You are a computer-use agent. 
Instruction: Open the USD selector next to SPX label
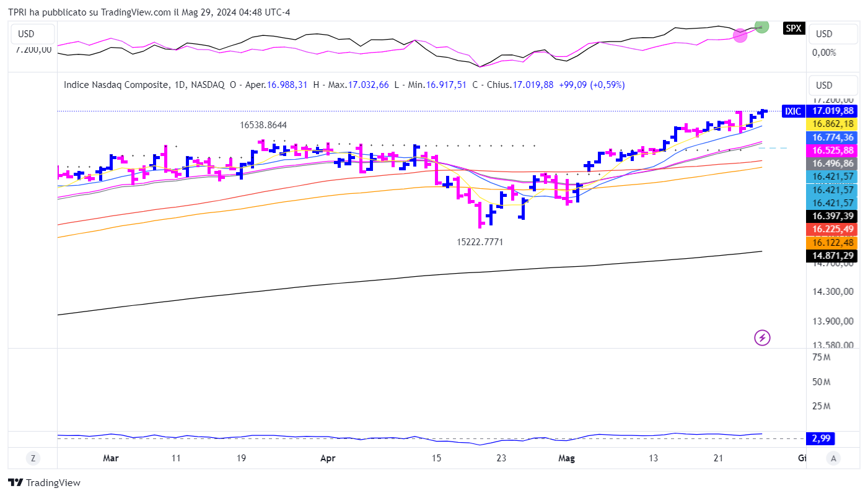tap(832, 34)
